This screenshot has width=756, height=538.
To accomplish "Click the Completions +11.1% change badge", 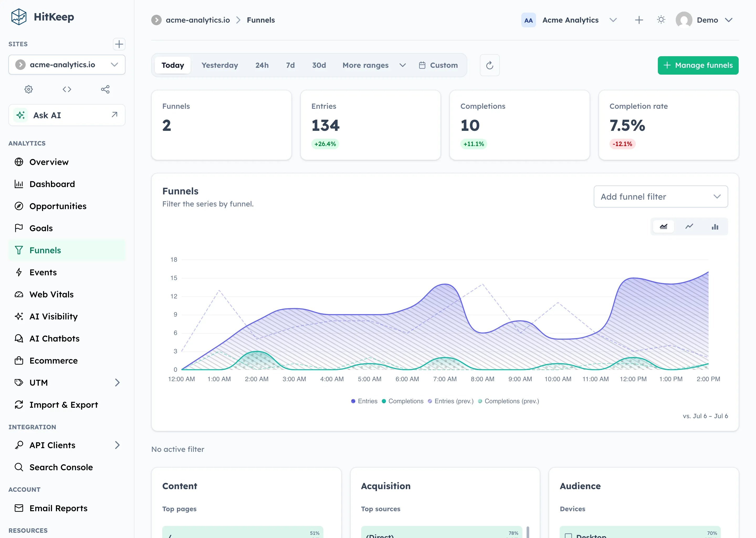I will click(474, 144).
